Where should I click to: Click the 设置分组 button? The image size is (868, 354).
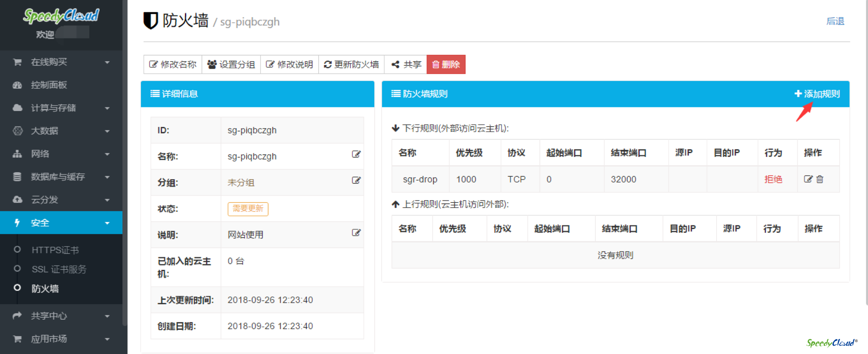point(231,64)
